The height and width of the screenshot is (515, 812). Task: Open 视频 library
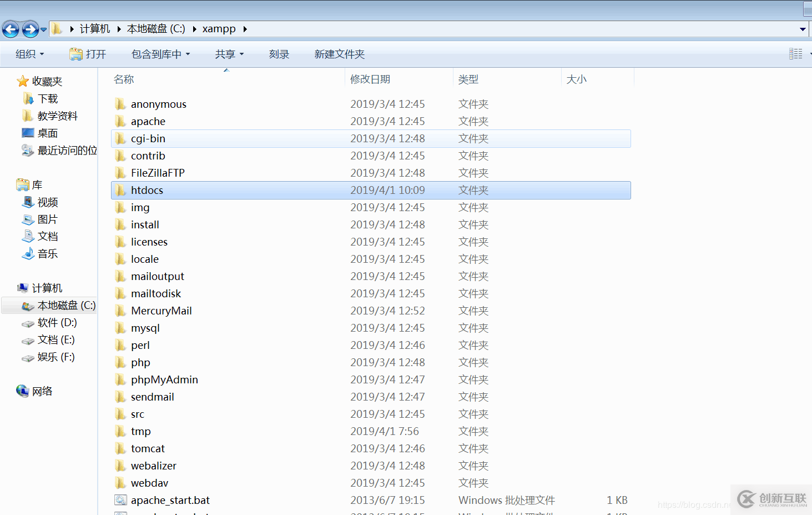(x=39, y=202)
